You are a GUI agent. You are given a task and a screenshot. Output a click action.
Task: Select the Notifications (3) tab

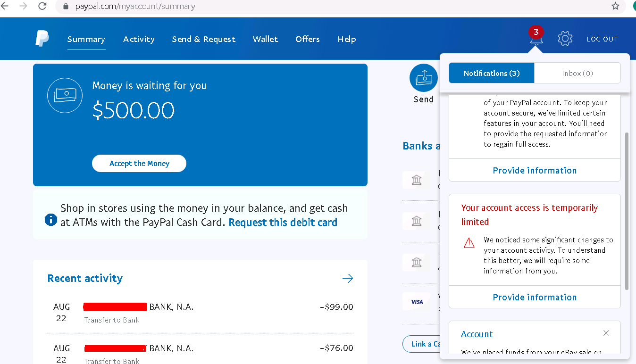click(x=492, y=73)
